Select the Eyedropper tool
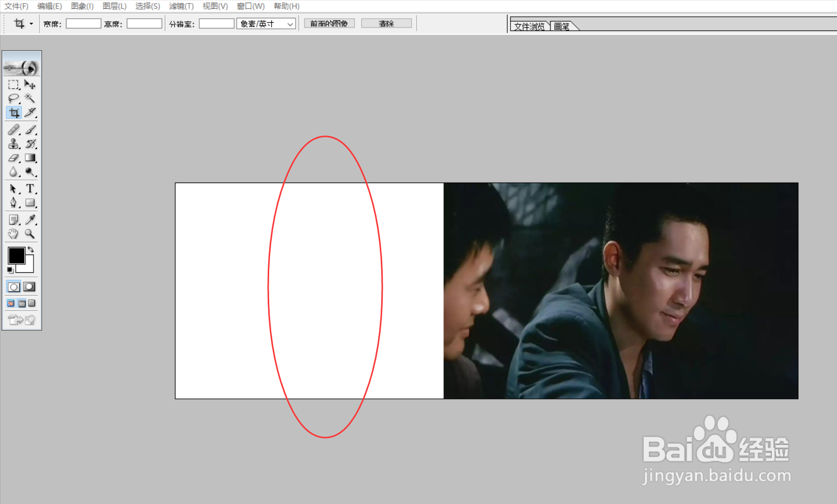The width and height of the screenshot is (837, 504). [30, 220]
